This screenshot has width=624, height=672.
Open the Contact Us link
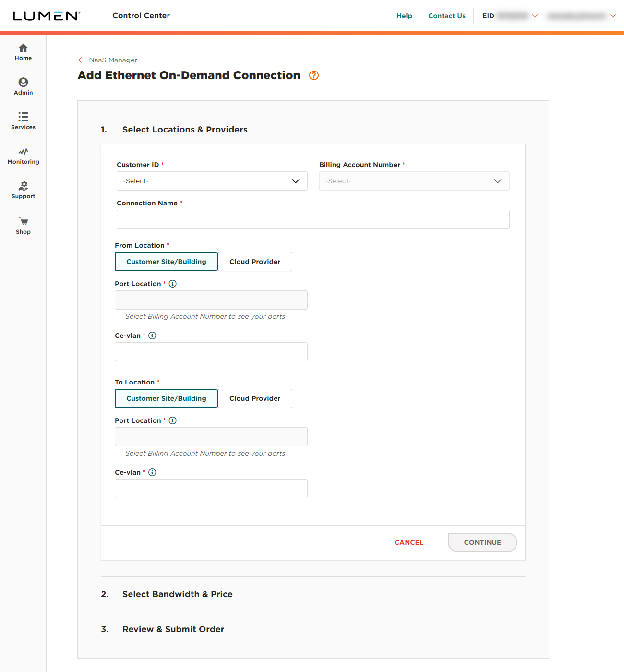point(447,16)
